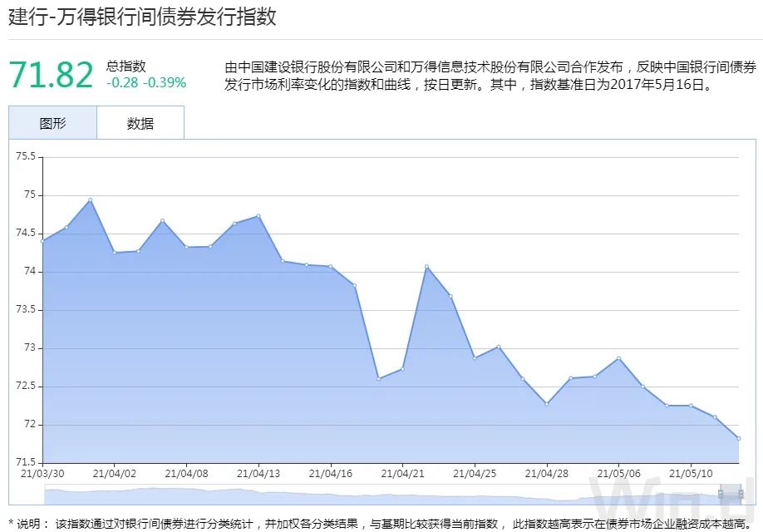This screenshot has height=532, width=763.
Task: Switch to the 数据 tab
Action: [140, 123]
